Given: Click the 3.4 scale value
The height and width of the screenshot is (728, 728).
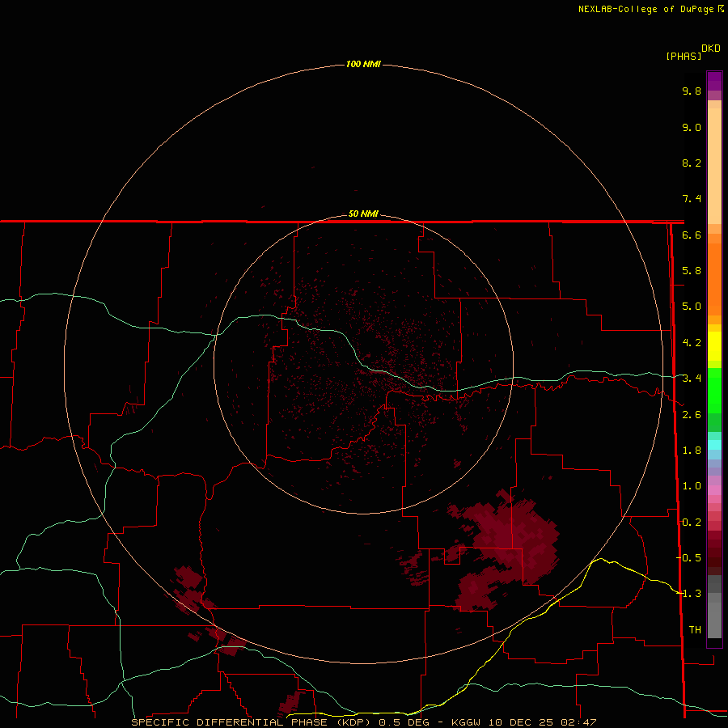Looking at the screenshot, I should pos(692,379).
